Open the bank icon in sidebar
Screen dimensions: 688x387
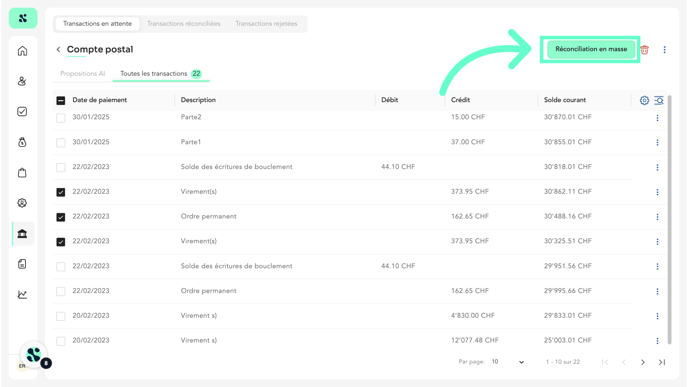[x=22, y=233]
